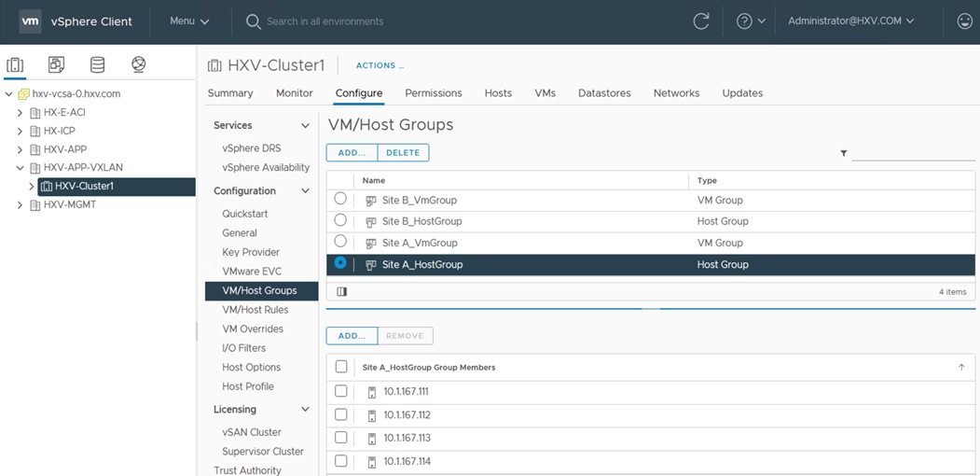
Task: Click the smiley feedback icon
Action: [x=964, y=21]
